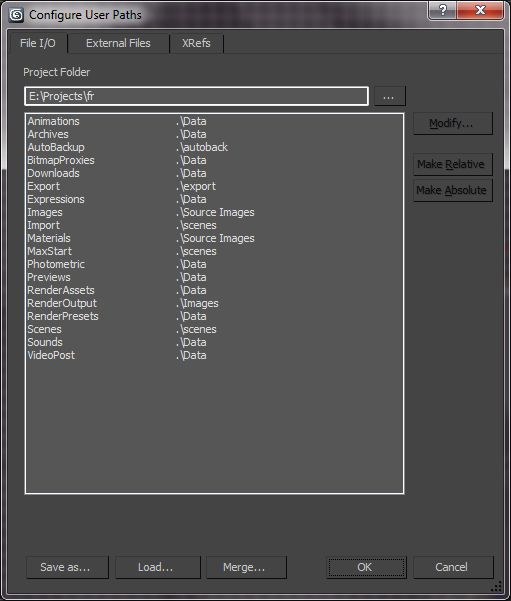Open the XRefs tab
Viewport: 511px width, 601px height.
[196, 43]
